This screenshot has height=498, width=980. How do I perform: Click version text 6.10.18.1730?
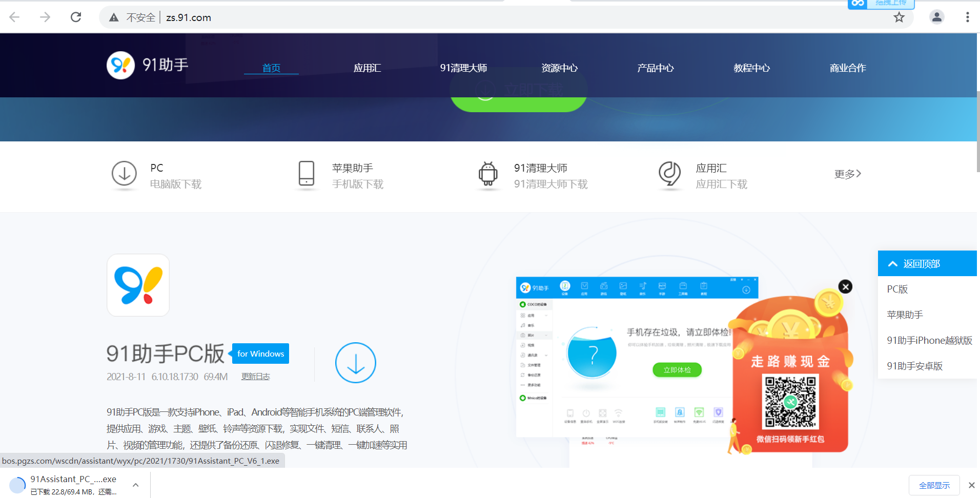175,377
